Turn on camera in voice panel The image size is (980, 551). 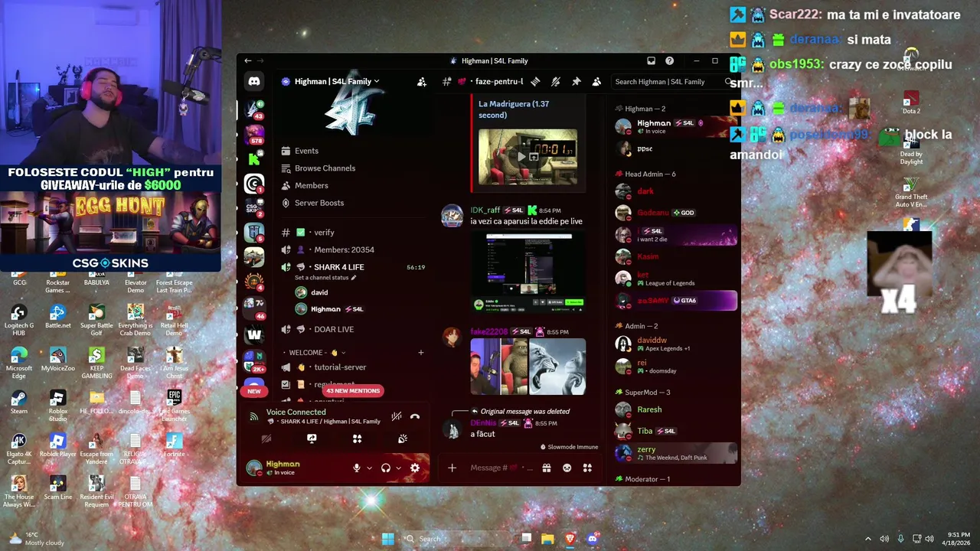point(266,439)
